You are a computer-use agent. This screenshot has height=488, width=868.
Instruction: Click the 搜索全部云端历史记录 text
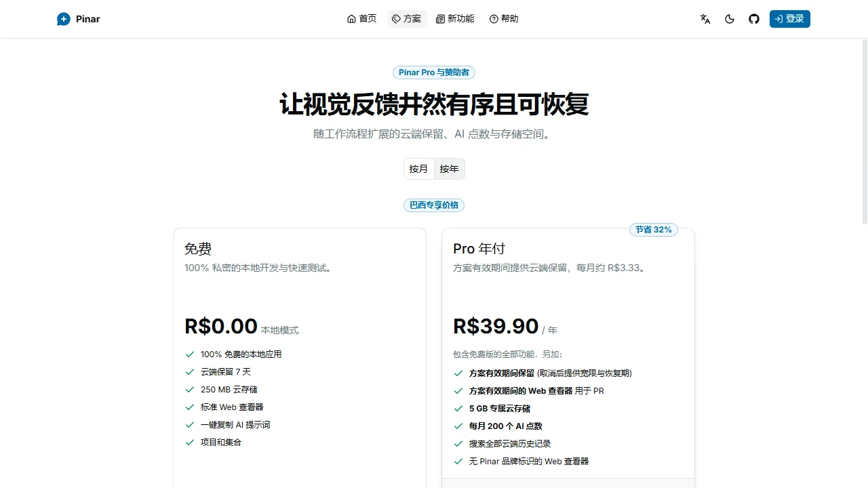coord(510,444)
